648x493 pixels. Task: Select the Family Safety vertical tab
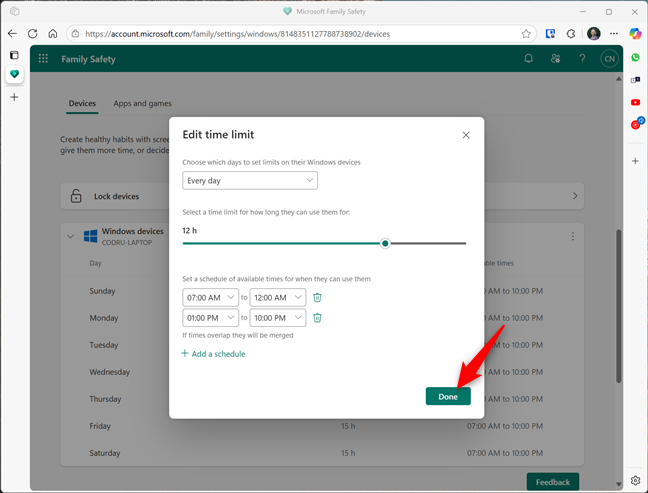click(x=14, y=74)
